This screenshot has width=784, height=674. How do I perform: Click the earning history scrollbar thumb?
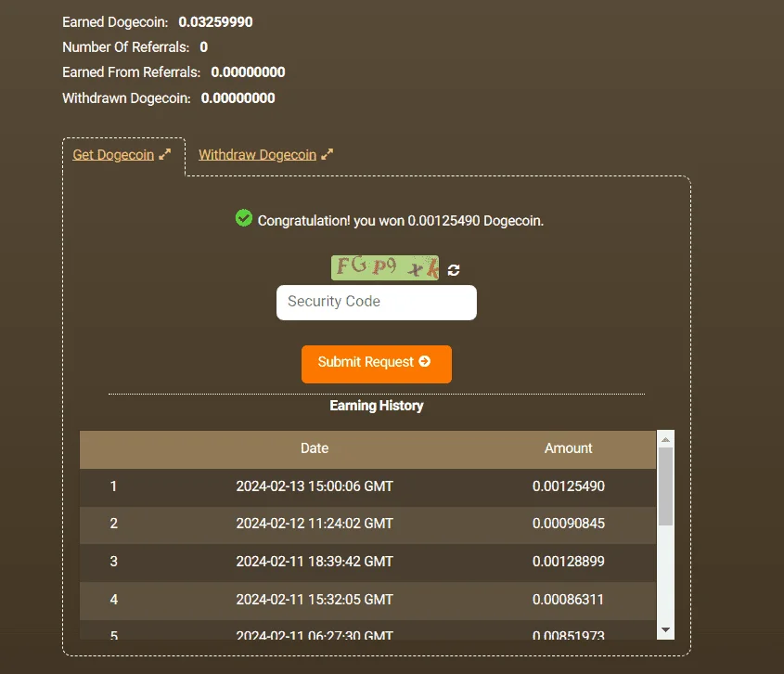click(665, 486)
